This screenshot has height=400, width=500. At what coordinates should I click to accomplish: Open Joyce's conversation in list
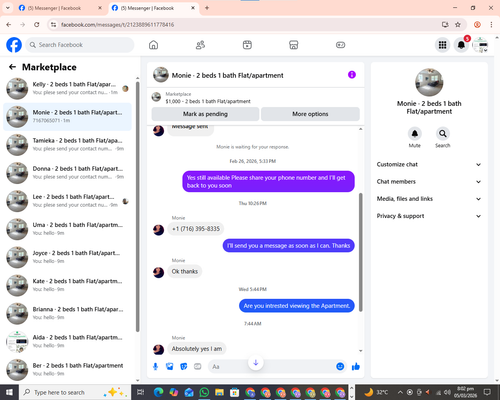[67, 257]
